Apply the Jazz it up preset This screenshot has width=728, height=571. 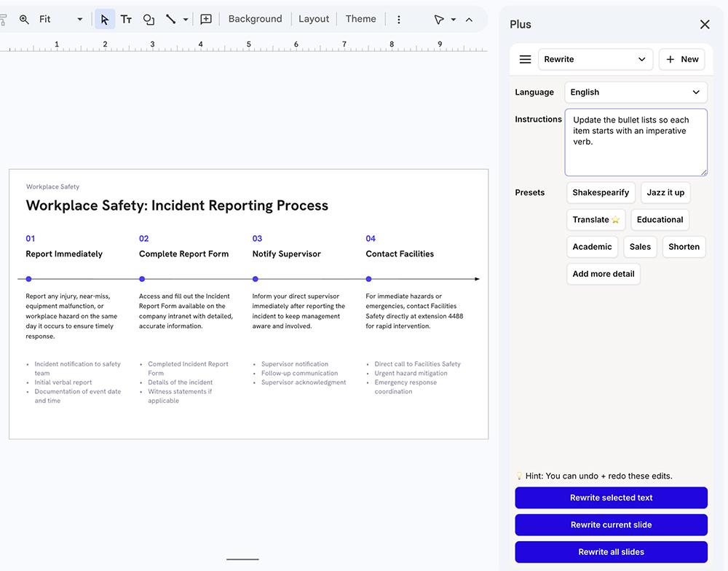[665, 192]
